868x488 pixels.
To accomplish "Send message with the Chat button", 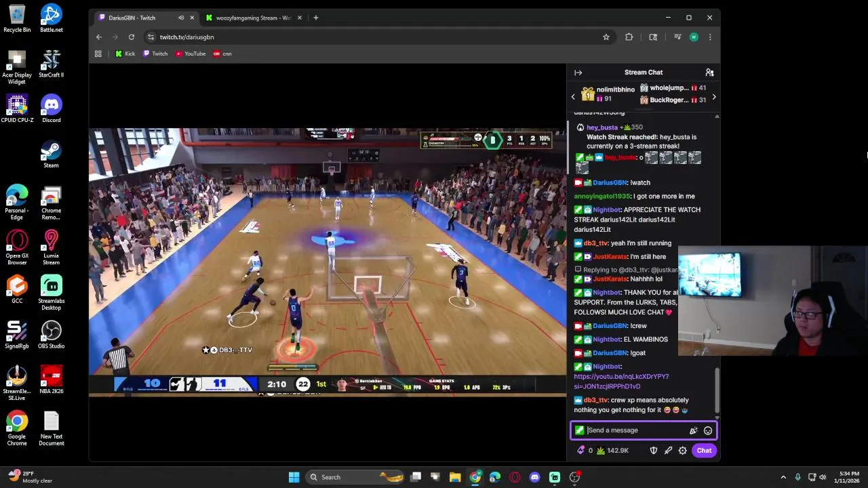I will click(x=704, y=451).
